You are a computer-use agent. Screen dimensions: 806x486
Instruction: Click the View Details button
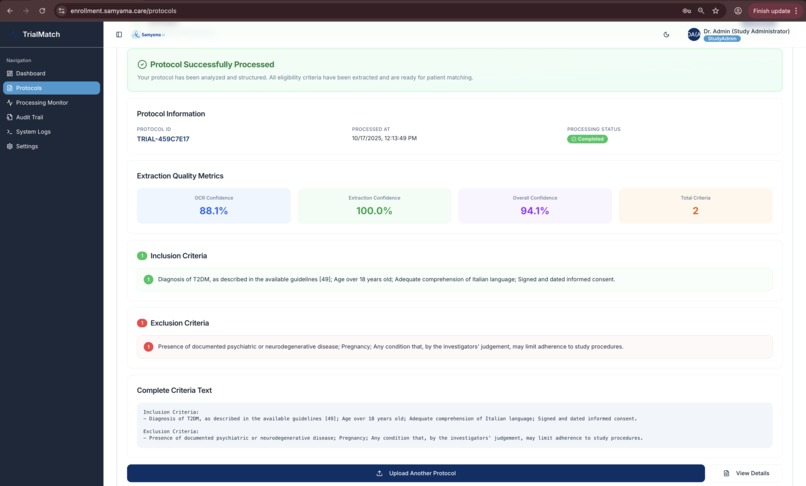(x=746, y=473)
